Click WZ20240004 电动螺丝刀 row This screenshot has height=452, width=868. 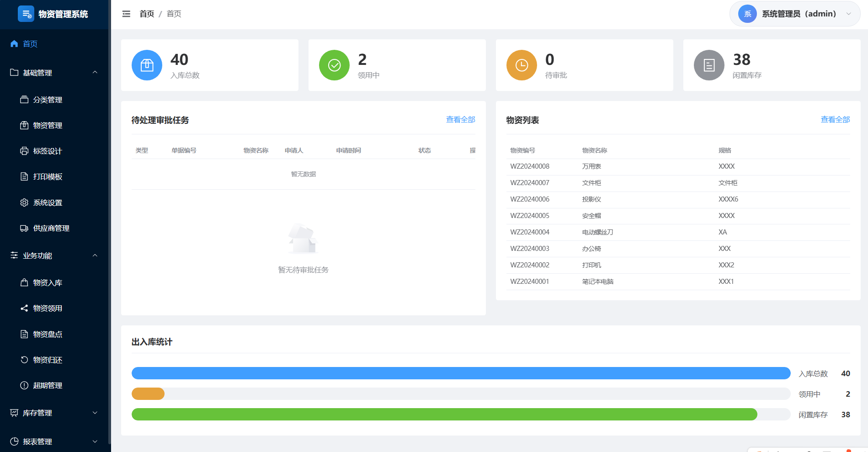tap(678, 232)
